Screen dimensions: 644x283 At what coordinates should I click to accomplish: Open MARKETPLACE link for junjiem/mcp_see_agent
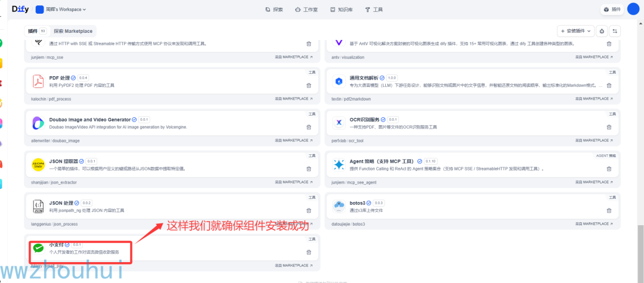[595, 182]
